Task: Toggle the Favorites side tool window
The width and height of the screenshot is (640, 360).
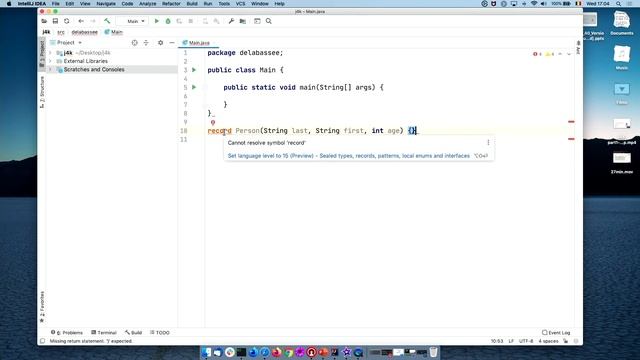Action: pyautogui.click(x=42, y=306)
